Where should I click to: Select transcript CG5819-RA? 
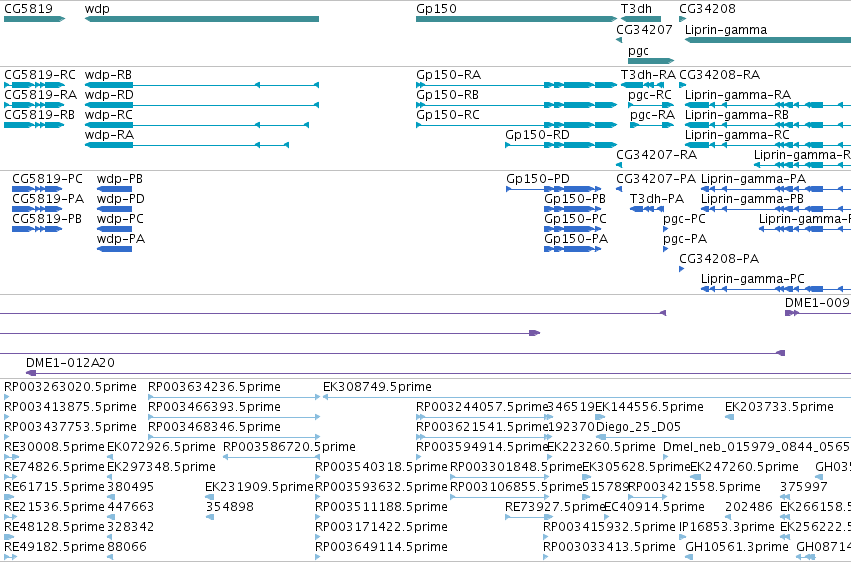coord(34,105)
